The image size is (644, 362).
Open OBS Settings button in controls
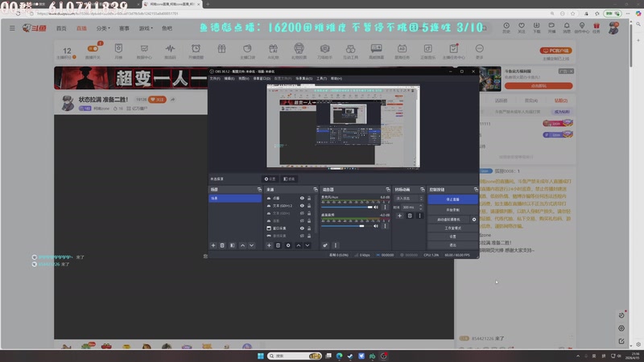tap(452, 237)
